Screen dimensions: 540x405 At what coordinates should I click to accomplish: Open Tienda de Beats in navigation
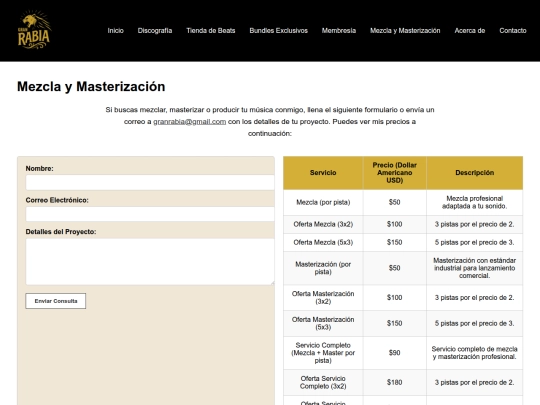tap(211, 31)
